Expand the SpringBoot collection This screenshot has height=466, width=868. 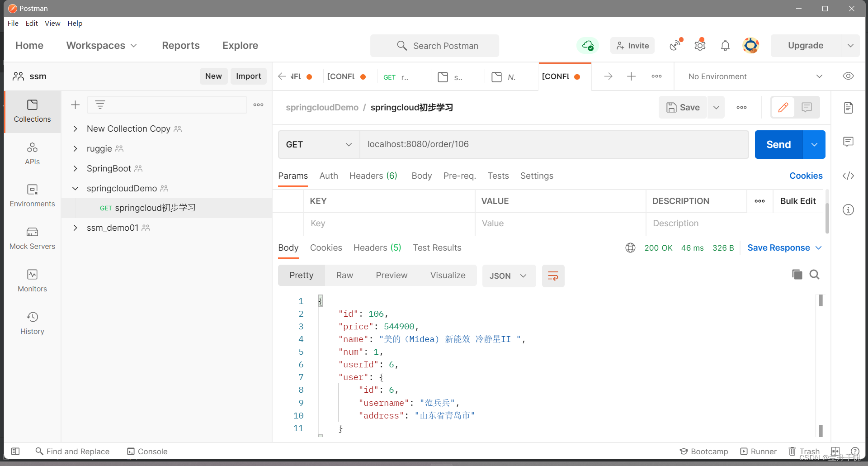75,169
